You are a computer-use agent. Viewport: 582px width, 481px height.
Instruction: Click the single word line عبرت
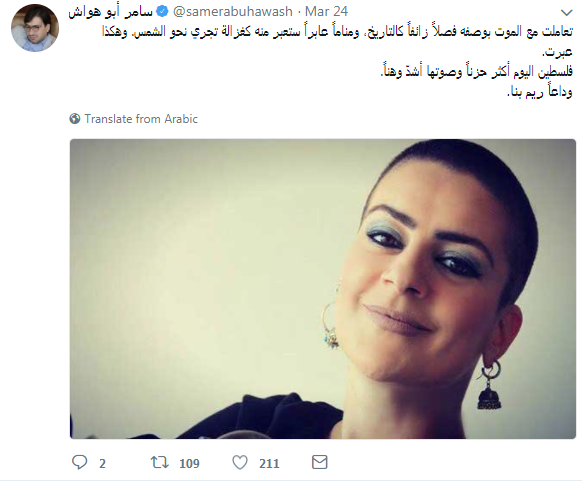(x=558, y=52)
